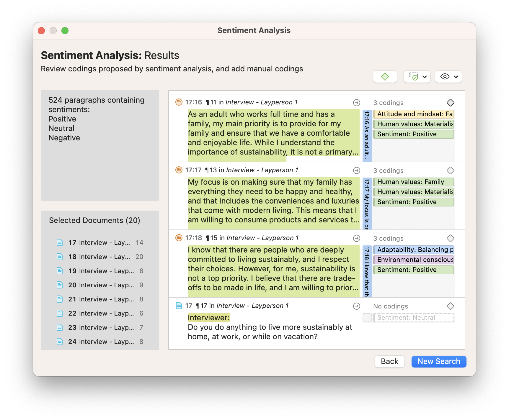
Task: Accept the proposed Sentiment: Neutral coding
Action: coord(413,318)
